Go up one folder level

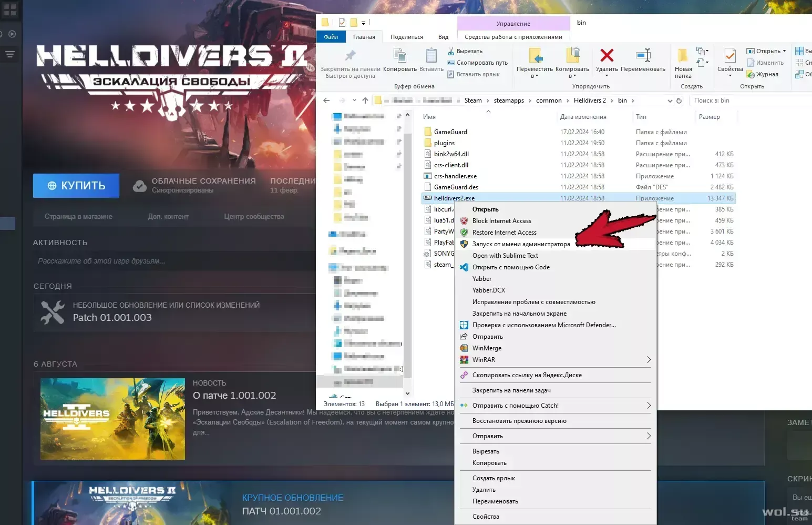click(365, 100)
